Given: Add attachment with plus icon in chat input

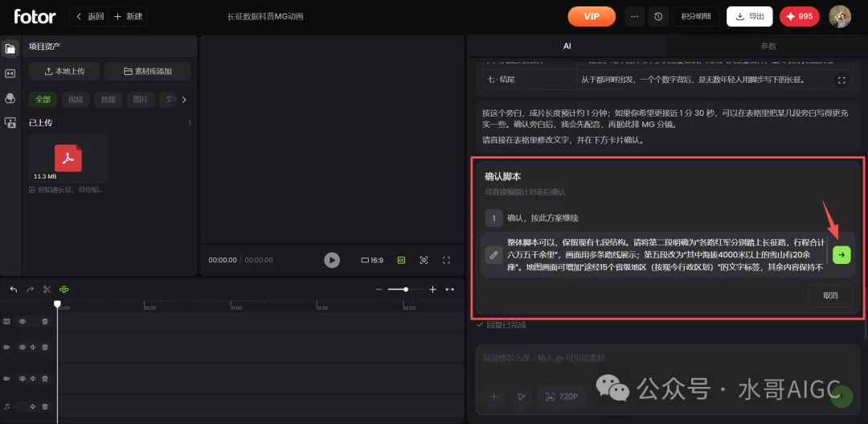Looking at the screenshot, I should click(493, 397).
